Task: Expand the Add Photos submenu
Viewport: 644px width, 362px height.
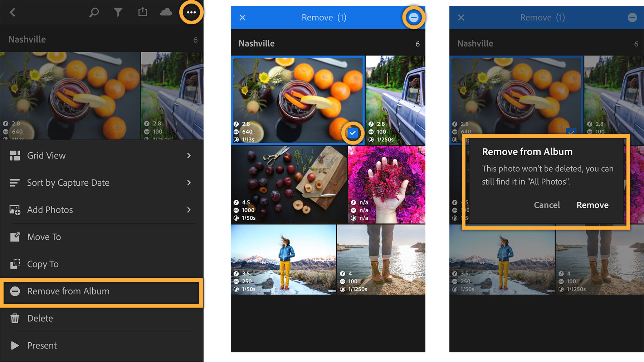Action: pyautogui.click(x=189, y=210)
